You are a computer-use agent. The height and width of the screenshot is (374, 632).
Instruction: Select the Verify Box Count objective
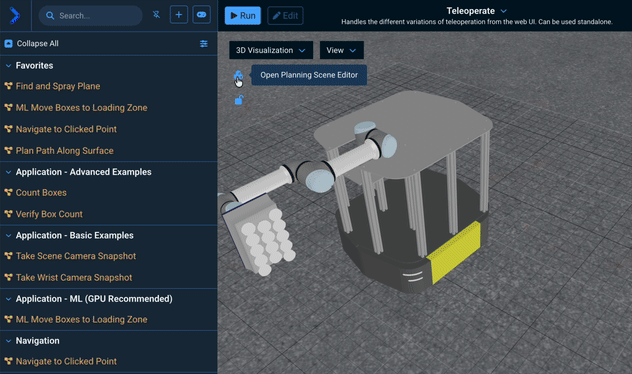[x=49, y=214]
